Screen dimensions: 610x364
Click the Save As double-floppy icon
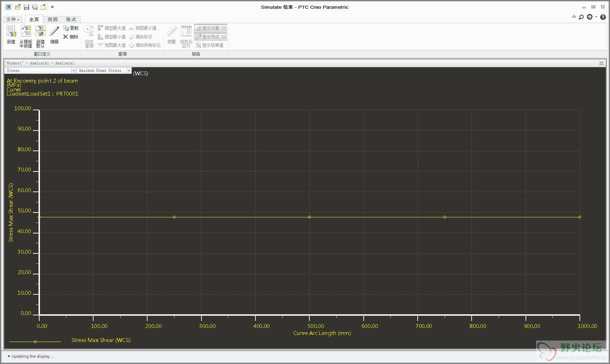coord(35,7)
